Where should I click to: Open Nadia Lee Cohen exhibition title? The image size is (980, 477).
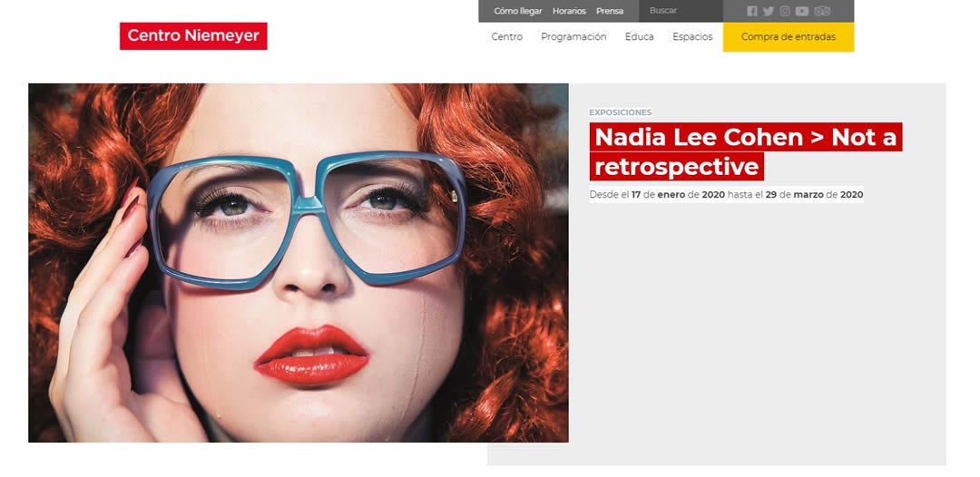745,151
